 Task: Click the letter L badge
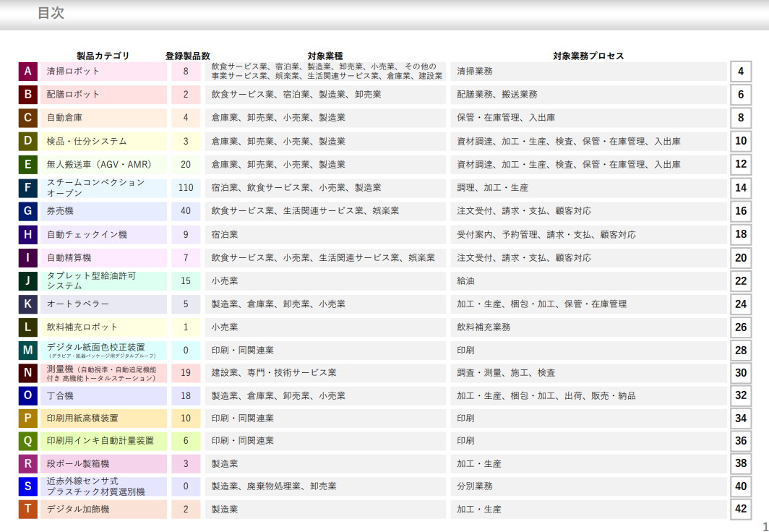(28, 327)
